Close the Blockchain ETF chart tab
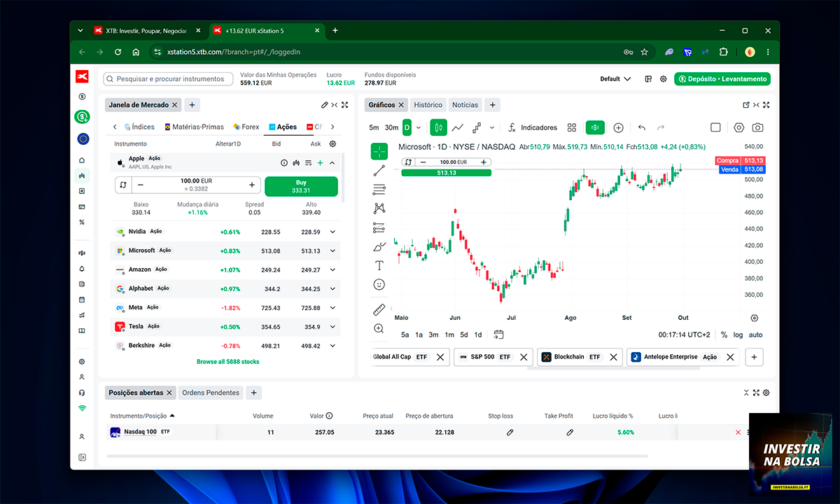The width and height of the screenshot is (840, 504). pyautogui.click(x=613, y=357)
